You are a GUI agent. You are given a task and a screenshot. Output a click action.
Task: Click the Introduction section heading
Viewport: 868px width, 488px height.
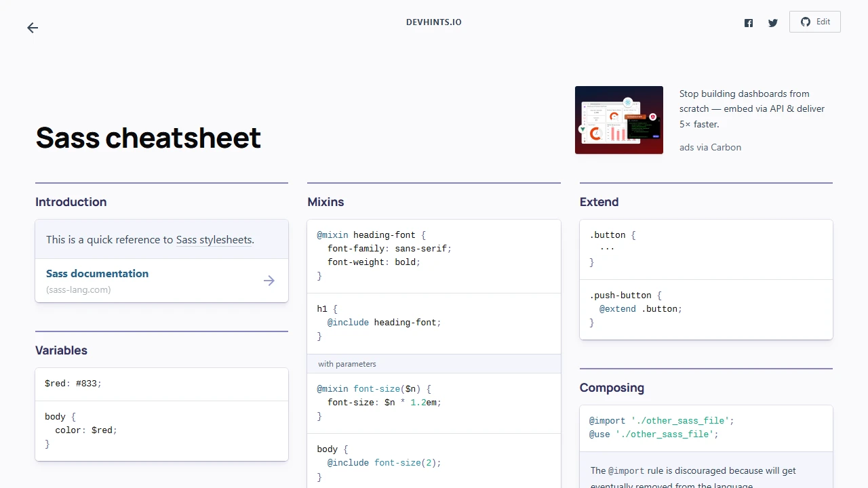pos(71,202)
